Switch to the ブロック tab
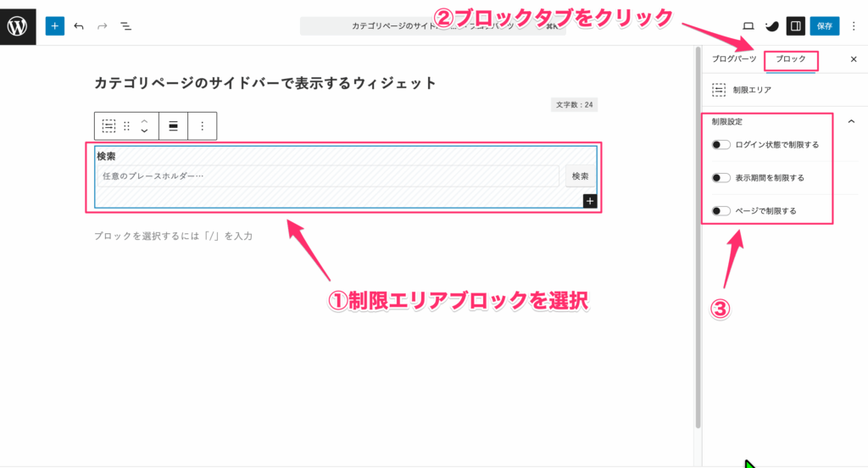This screenshot has width=868, height=468. coord(791,58)
